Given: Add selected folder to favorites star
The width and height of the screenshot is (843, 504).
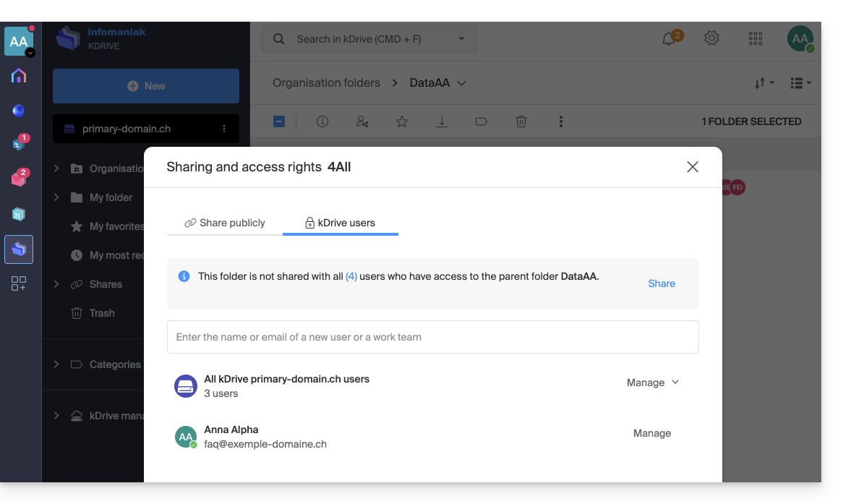Looking at the screenshot, I should tap(402, 121).
